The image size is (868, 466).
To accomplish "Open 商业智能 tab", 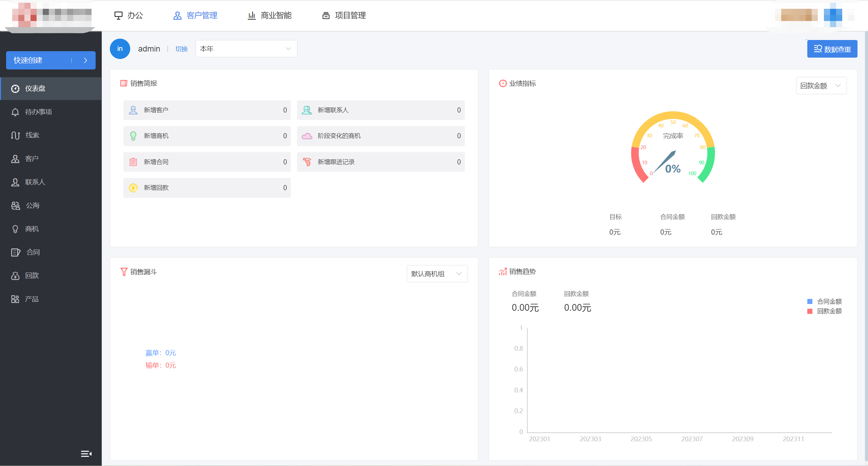I will pyautogui.click(x=270, y=15).
